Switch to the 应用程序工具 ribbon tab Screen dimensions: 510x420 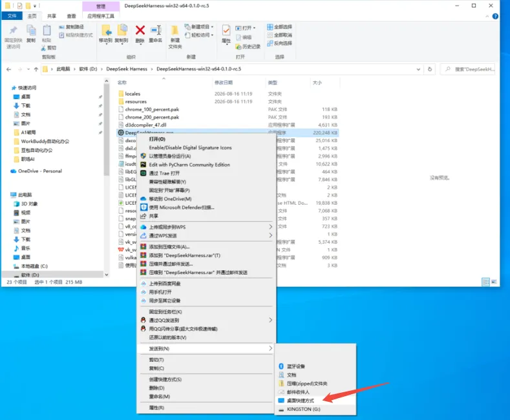pos(101,16)
